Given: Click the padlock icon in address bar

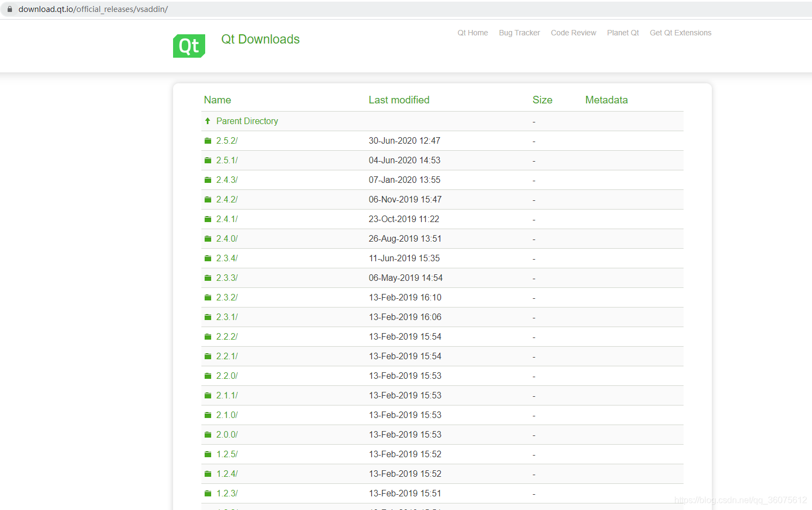Looking at the screenshot, I should tap(9, 9).
